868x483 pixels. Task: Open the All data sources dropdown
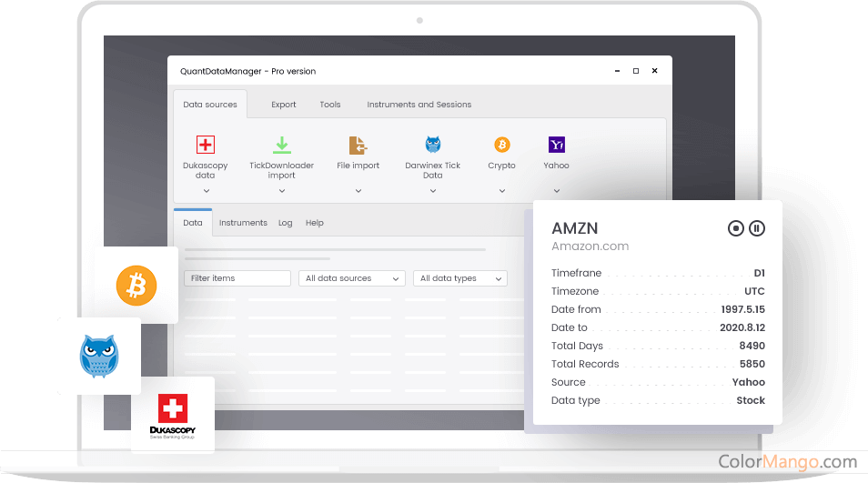[x=351, y=278]
